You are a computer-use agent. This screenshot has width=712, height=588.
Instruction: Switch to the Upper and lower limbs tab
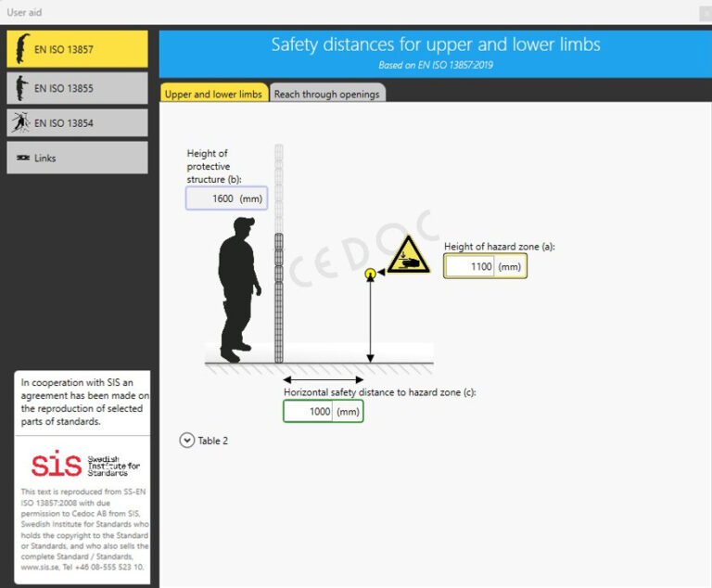click(x=213, y=93)
